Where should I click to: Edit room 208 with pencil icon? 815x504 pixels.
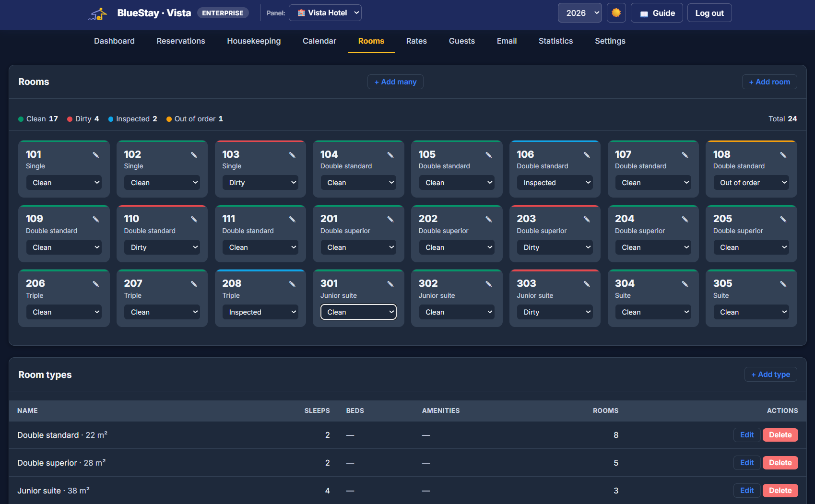pos(292,284)
